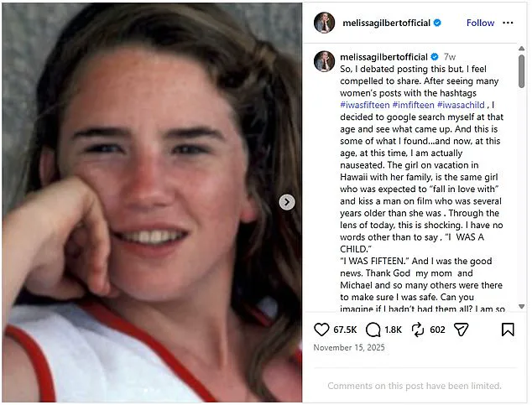The width and height of the screenshot is (532, 405).
Task: Open the #imfifteen hashtag
Action: [413, 103]
